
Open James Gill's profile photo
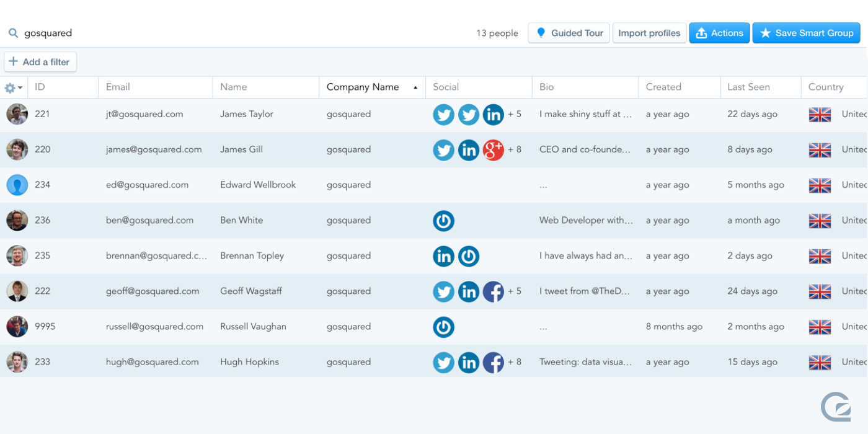click(17, 149)
